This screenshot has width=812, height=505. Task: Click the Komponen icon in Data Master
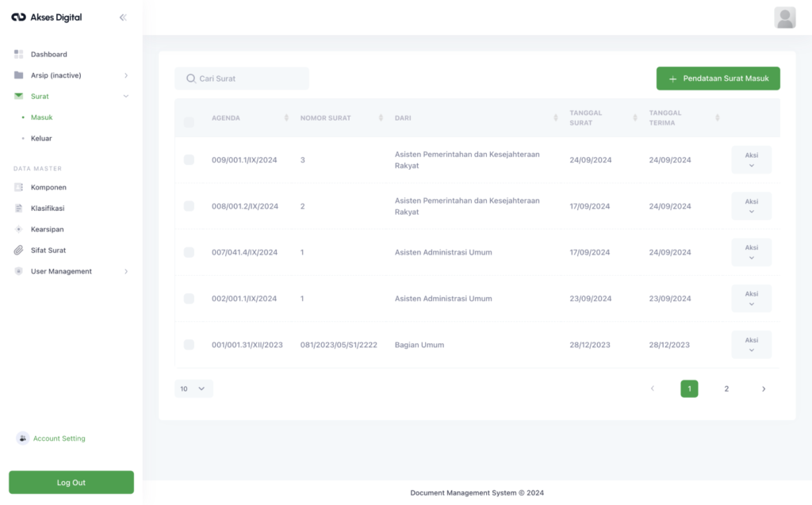(19, 187)
